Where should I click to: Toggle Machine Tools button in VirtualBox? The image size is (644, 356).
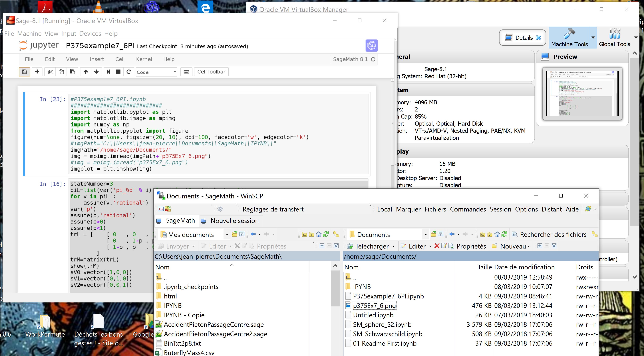569,38
